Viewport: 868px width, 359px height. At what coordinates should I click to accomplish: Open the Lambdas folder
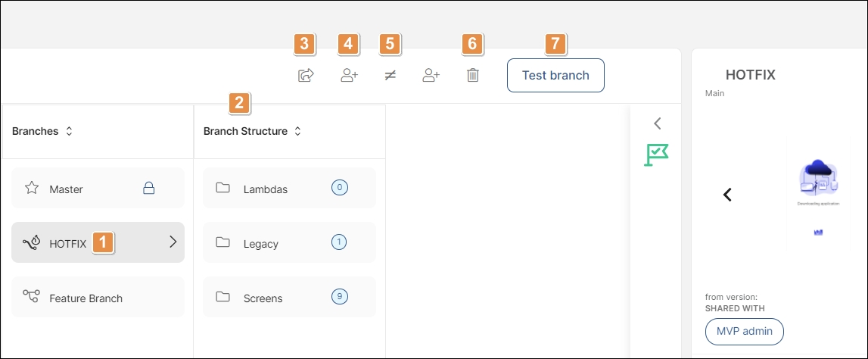point(289,188)
